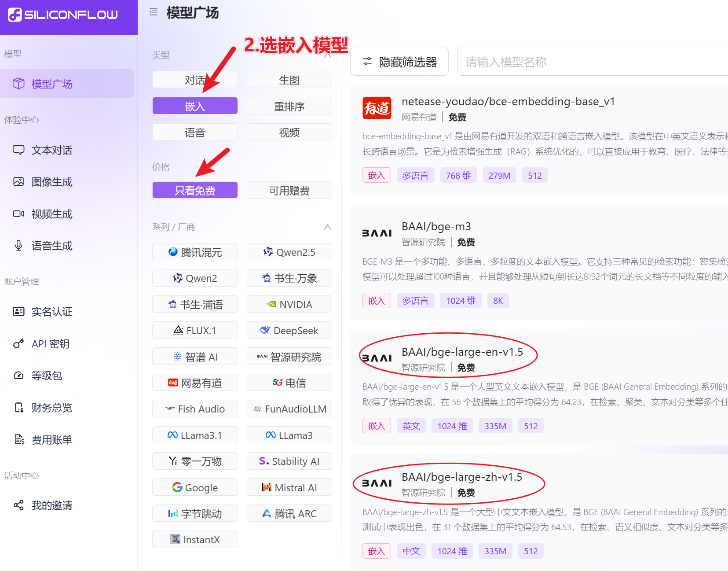Collapse the sidebar using the menu icon
Image resolution: width=728 pixels, height=571 pixels.
[154, 12]
